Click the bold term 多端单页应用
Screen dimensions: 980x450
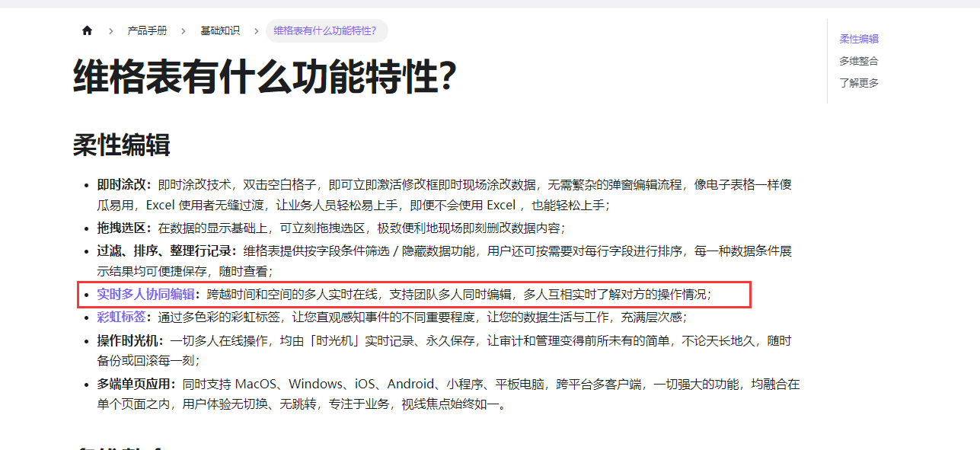pos(133,384)
